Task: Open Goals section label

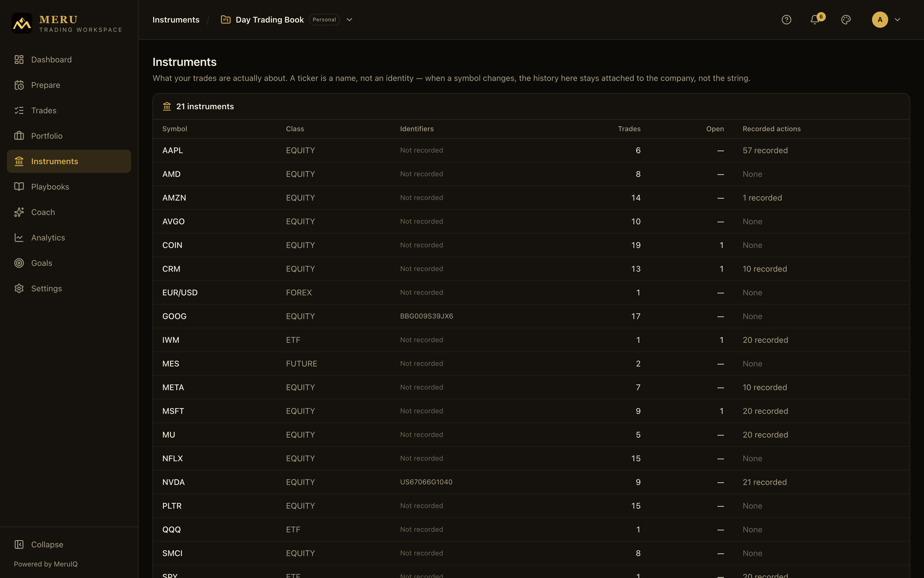Action: (42, 263)
